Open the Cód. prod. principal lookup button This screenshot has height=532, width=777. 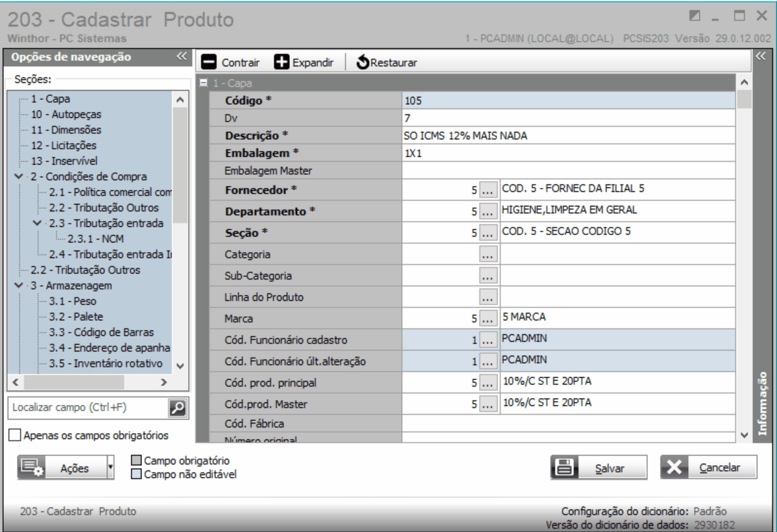tap(488, 381)
